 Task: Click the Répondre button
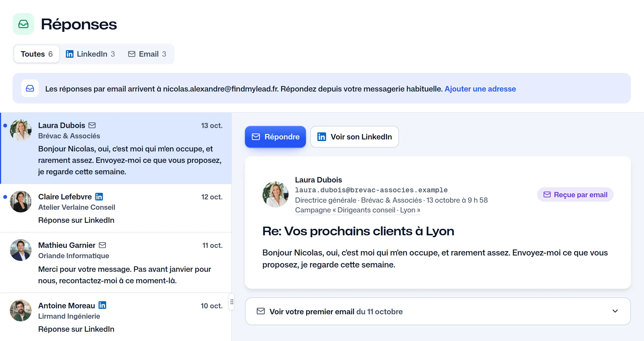pos(275,137)
